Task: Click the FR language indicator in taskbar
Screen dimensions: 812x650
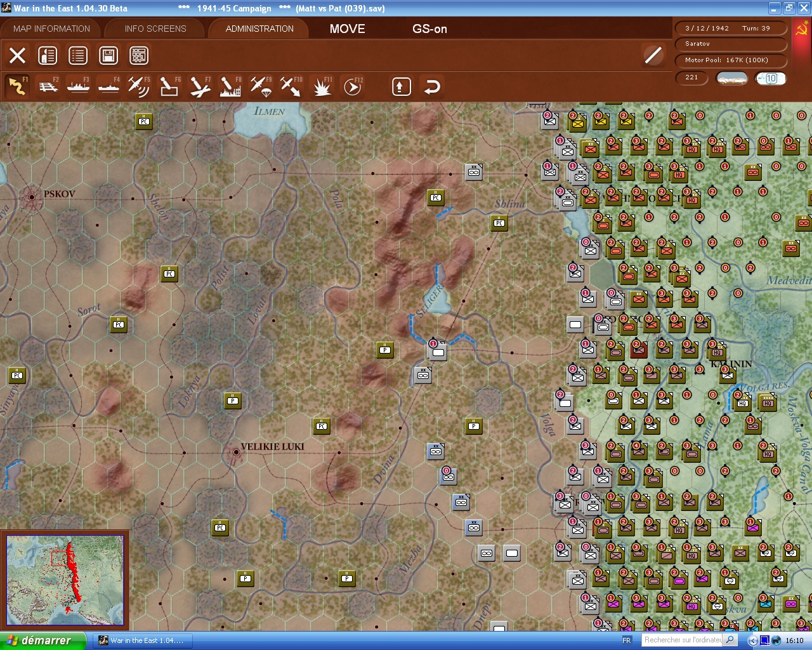Action: coord(626,640)
